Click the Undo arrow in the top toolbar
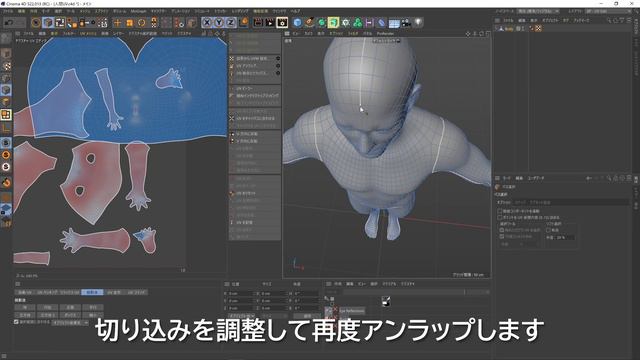640x360 pixels. point(8,23)
